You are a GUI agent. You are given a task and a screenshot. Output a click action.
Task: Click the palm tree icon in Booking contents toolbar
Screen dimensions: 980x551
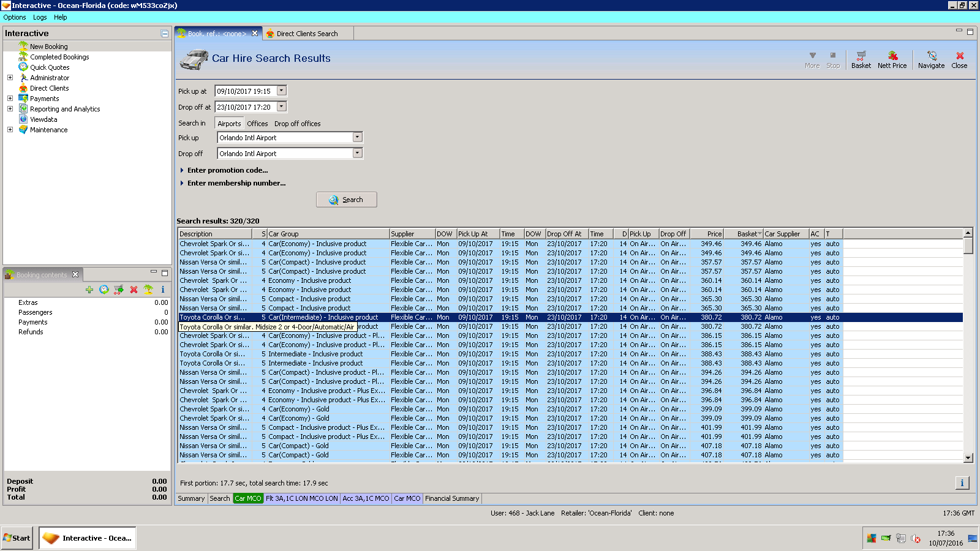click(x=148, y=290)
